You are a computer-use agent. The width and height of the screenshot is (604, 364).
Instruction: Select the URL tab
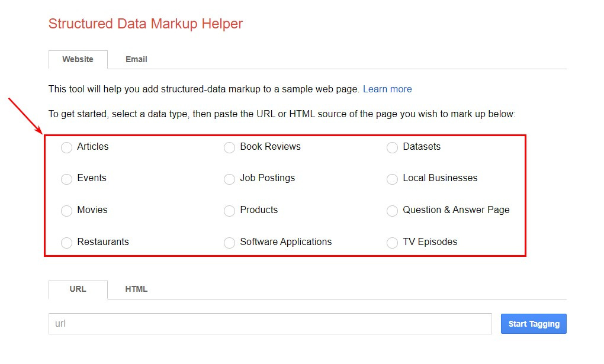[78, 289]
